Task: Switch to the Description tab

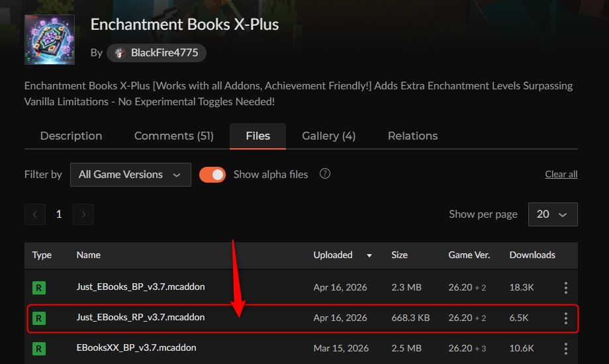Action: 71,136
